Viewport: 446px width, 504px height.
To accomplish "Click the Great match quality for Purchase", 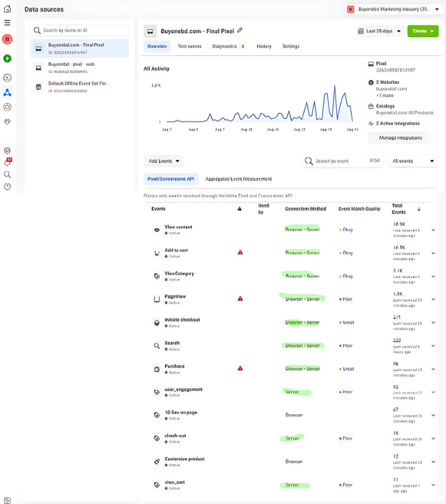I will [x=347, y=369].
